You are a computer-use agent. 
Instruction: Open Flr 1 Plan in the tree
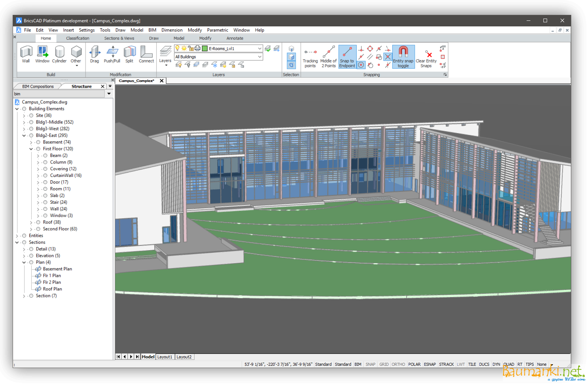coord(52,275)
